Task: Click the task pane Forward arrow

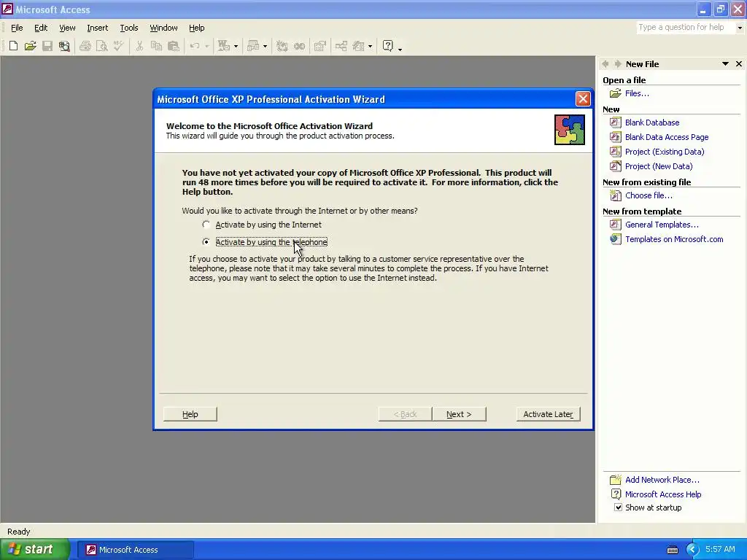Action: coord(617,64)
